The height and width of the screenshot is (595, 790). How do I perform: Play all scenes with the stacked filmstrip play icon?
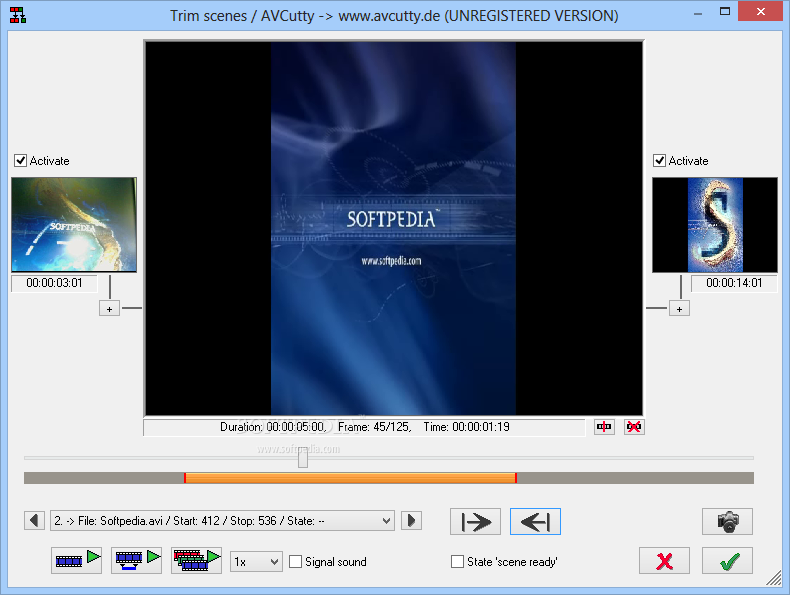[196, 560]
